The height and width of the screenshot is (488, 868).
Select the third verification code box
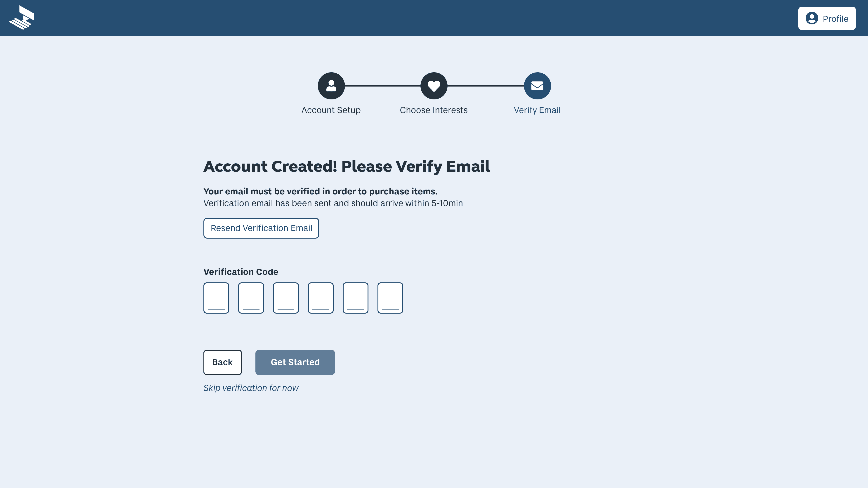coord(286,298)
